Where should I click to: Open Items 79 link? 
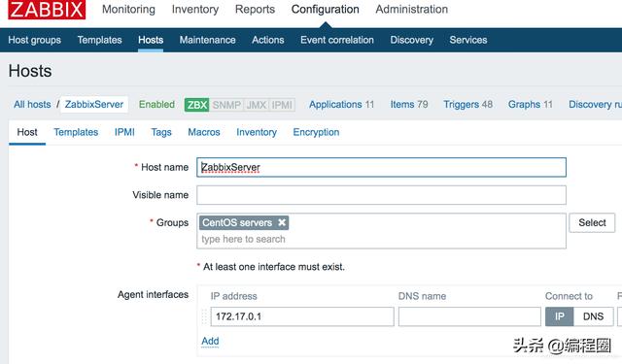point(409,105)
